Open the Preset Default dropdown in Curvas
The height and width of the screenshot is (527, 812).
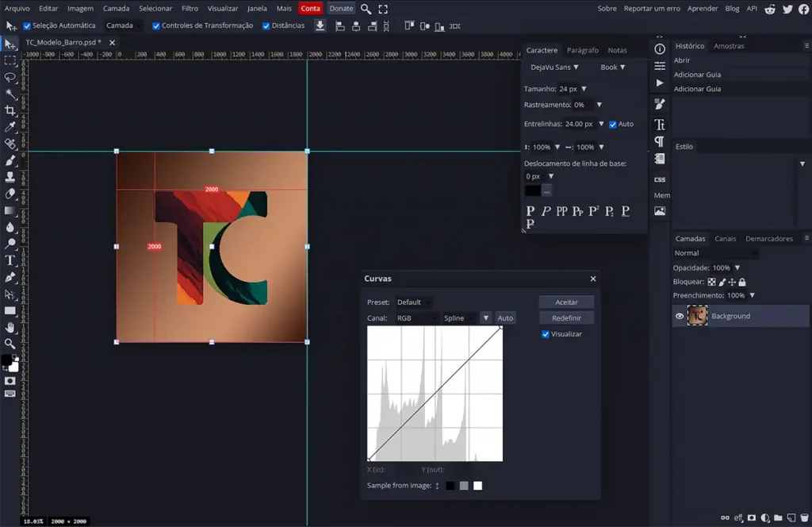point(414,302)
